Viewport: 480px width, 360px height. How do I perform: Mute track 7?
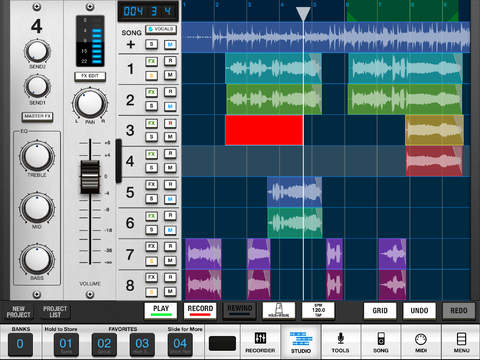pyautogui.click(x=170, y=261)
